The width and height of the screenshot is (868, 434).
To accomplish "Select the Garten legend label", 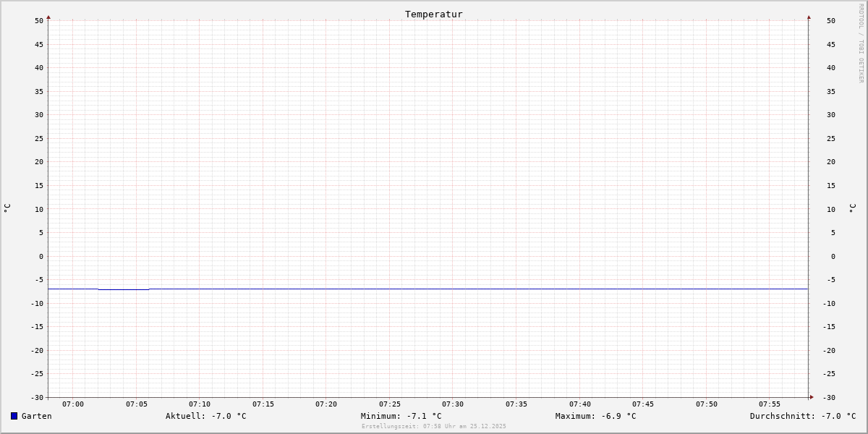I will pos(37,416).
